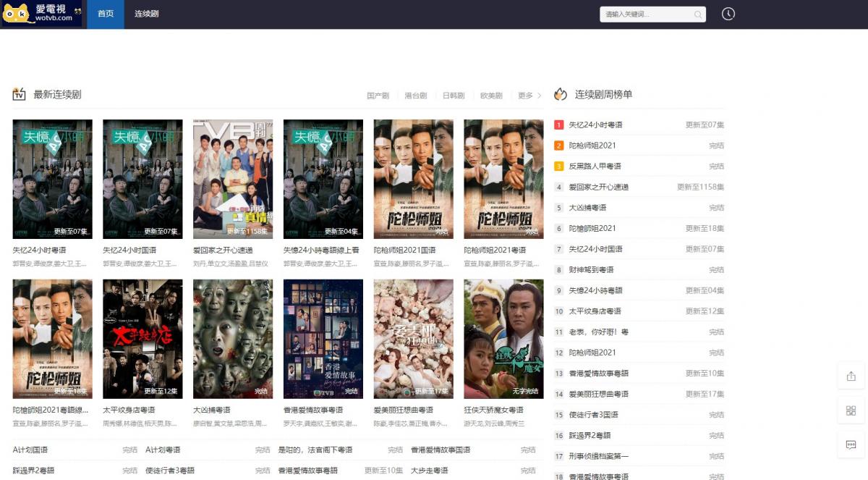Click 大凶捕粤语 ranked fifth in chart
The width and height of the screenshot is (868, 480).
click(587, 208)
